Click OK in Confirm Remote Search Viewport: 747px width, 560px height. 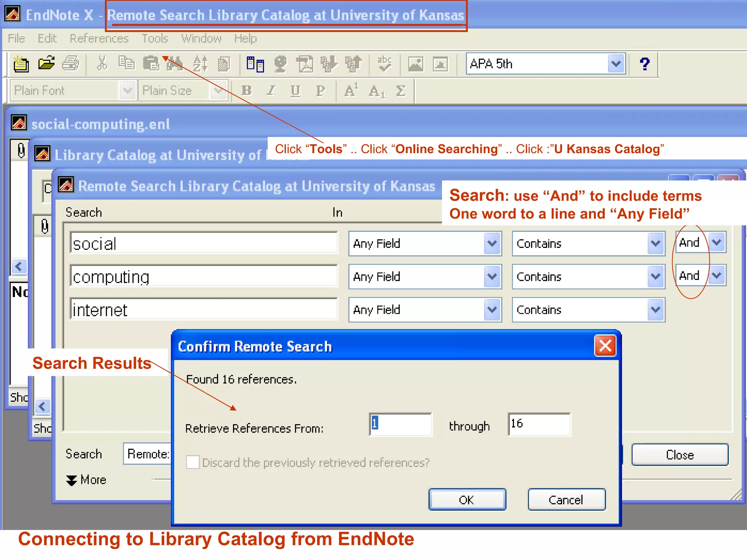(467, 499)
